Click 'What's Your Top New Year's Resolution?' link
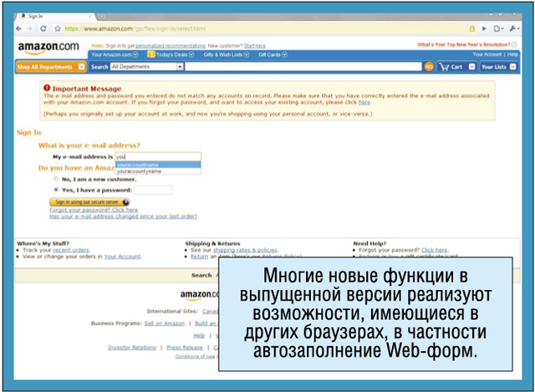Image resolution: width=535 pixels, height=392 pixels. coord(464,44)
